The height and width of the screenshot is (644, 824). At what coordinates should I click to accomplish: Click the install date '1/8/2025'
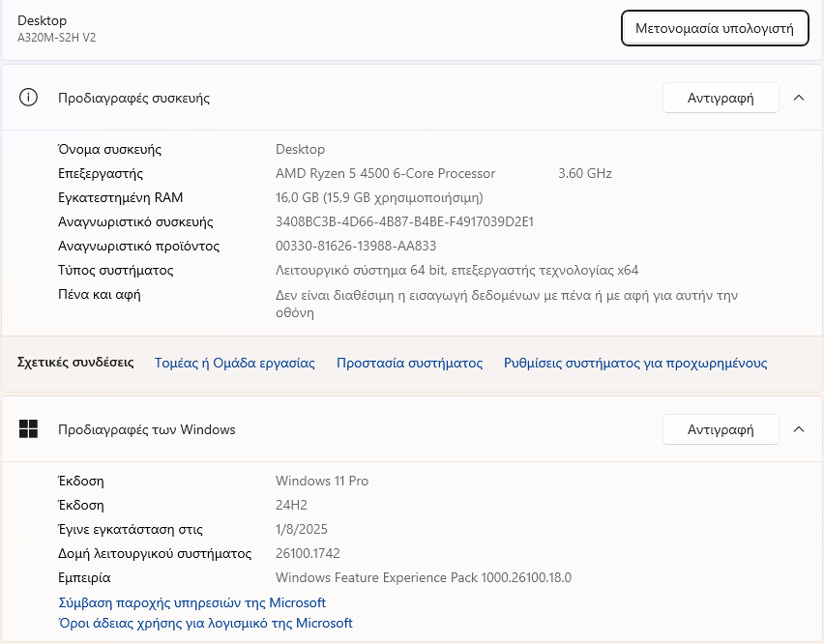click(302, 529)
